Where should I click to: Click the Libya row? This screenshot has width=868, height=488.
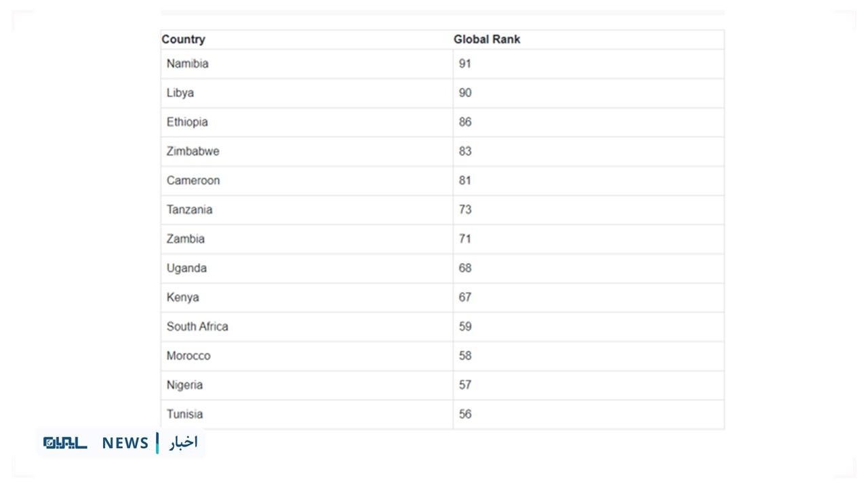tap(442, 93)
